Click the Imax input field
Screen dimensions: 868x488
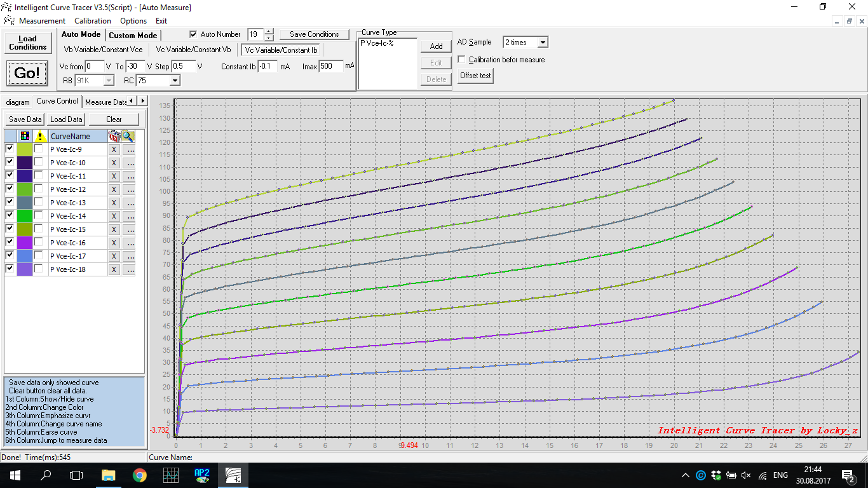(330, 66)
